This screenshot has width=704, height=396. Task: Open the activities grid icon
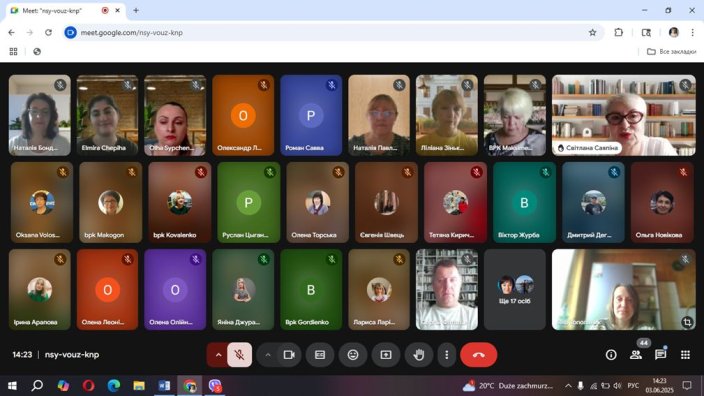coord(685,355)
